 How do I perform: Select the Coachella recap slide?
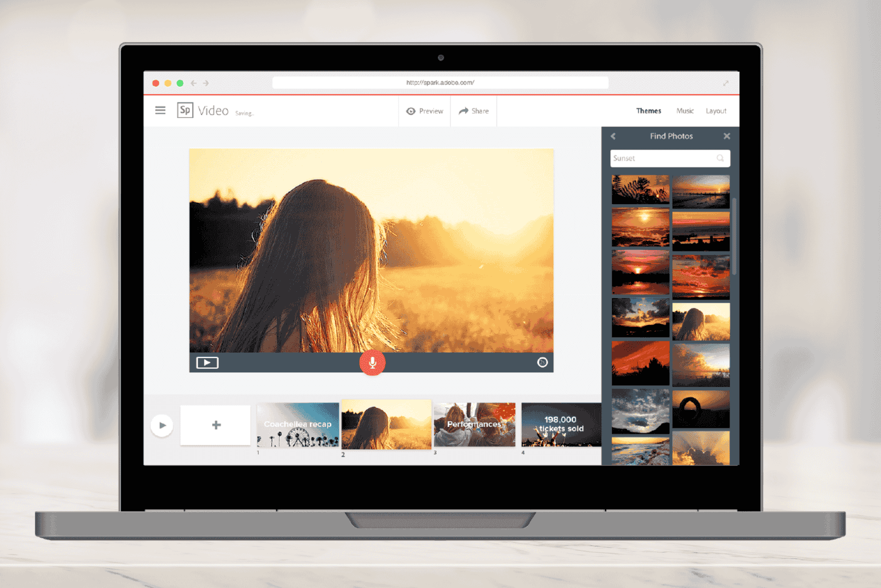(298, 425)
